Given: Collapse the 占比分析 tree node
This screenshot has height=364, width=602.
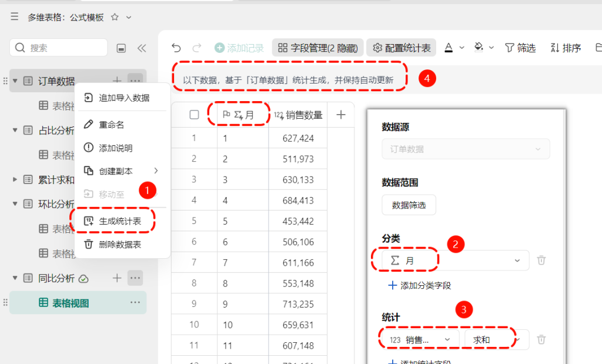Looking at the screenshot, I should coord(15,130).
